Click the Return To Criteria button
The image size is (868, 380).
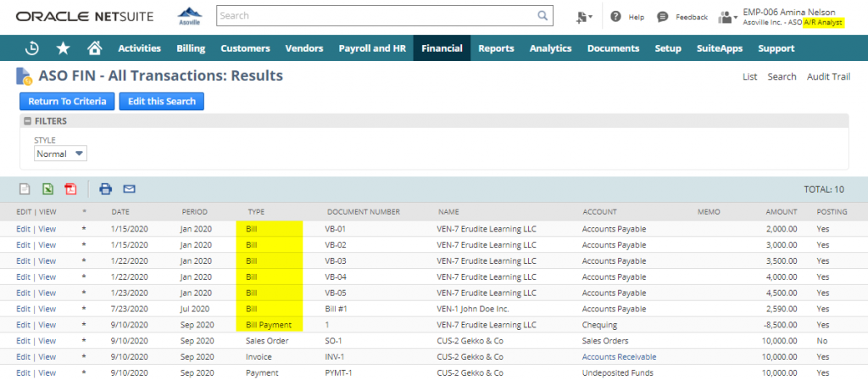pyautogui.click(x=67, y=102)
